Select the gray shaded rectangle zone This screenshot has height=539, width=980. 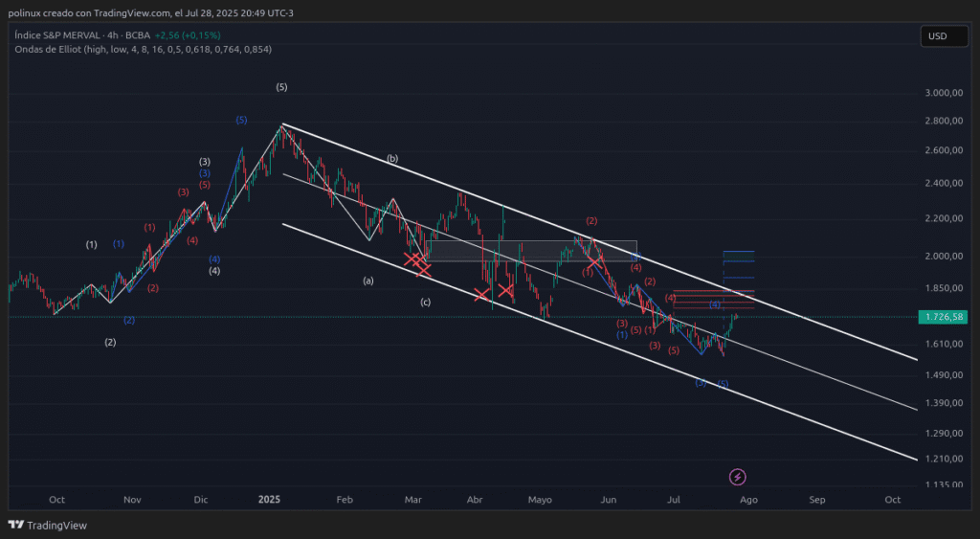click(x=531, y=250)
